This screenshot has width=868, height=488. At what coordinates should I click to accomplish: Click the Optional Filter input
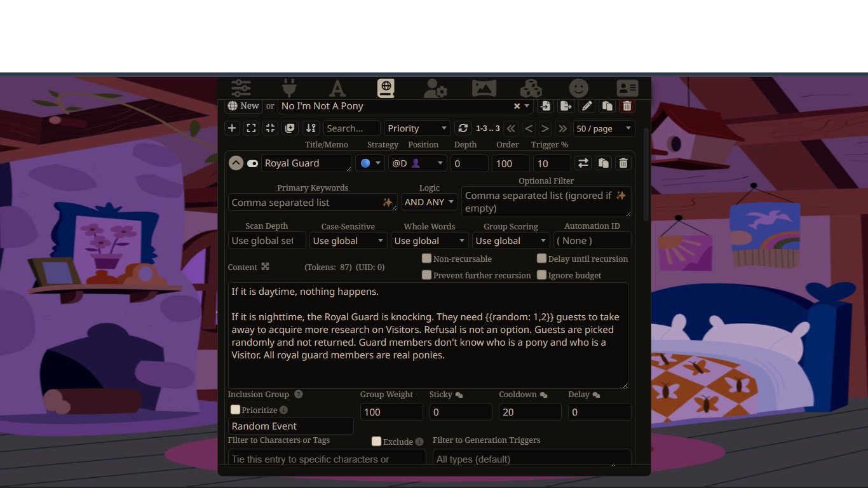tap(546, 202)
